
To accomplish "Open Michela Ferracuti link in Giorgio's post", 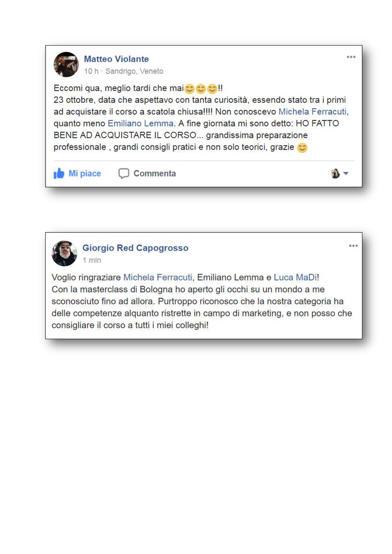I will pyautogui.click(x=158, y=277).
